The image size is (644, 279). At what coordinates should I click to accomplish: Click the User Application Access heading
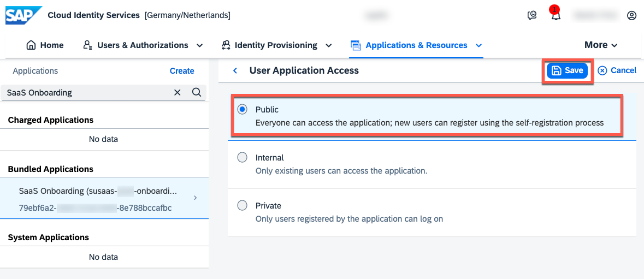tap(304, 70)
